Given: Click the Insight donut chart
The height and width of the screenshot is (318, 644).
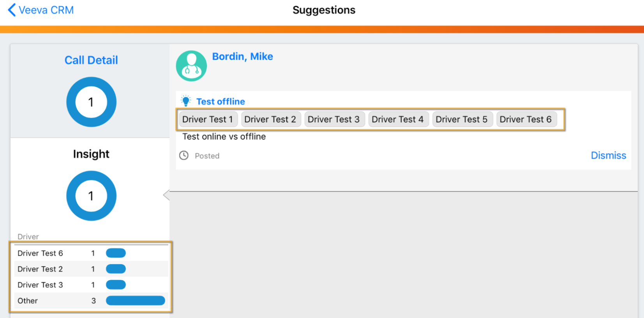Looking at the screenshot, I should [91, 196].
